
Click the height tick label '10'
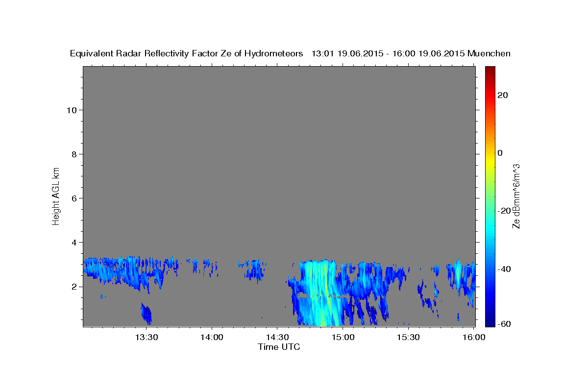tap(72, 110)
